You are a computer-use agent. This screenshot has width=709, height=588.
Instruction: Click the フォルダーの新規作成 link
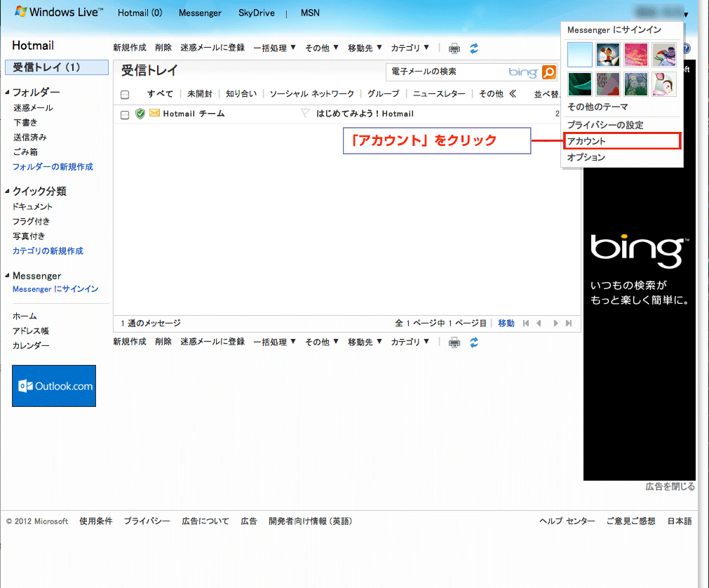click(x=53, y=166)
